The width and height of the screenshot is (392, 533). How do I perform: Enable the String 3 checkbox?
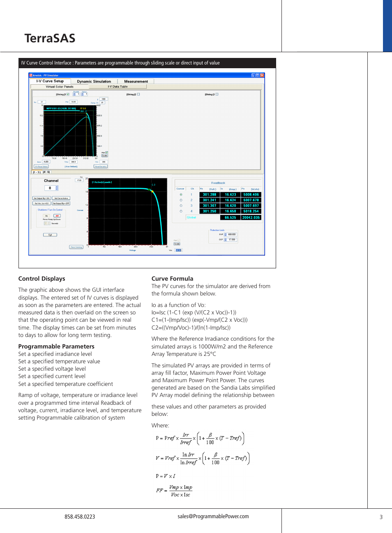pos(217,94)
